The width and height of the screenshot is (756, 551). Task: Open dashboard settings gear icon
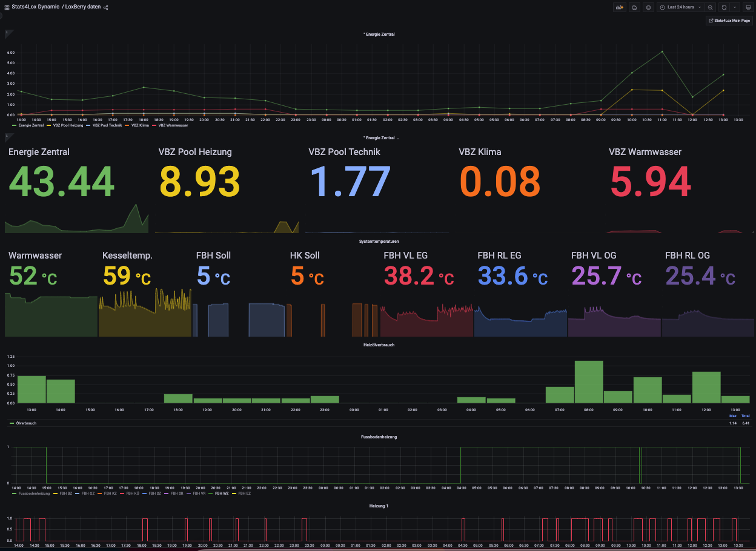click(648, 7)
